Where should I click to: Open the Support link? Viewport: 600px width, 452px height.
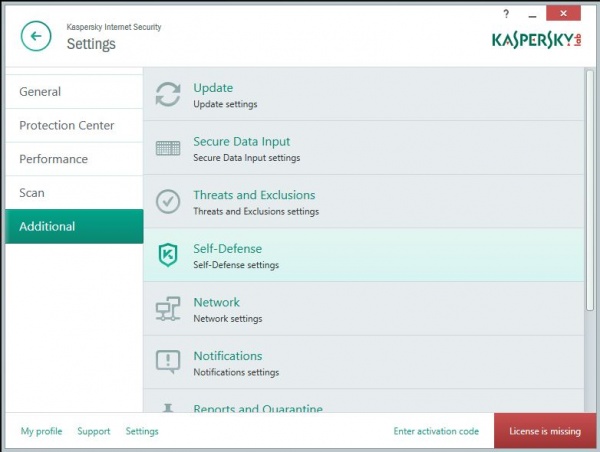tap(94, 431)
